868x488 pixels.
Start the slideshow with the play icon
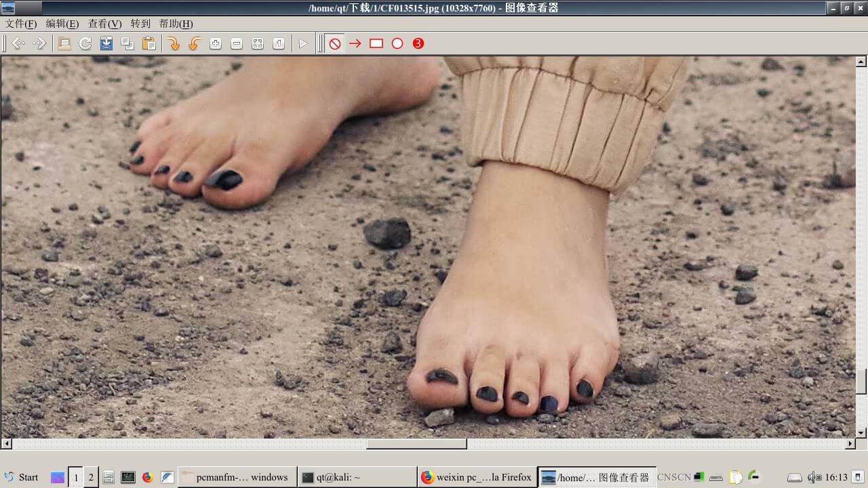coord(303,43)
